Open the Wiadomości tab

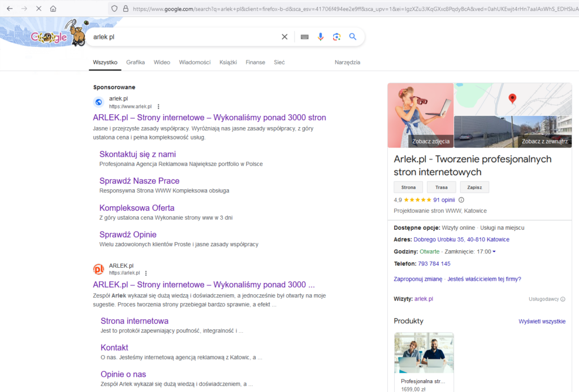(x=195, y=62)
